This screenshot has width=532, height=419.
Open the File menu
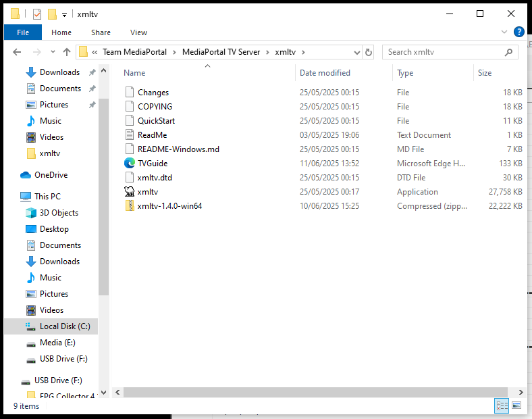(22, 32)
